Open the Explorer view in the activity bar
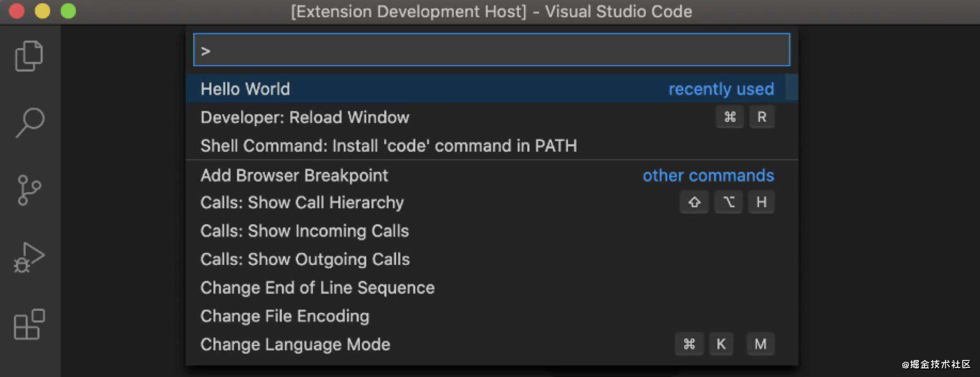The width and height of the screenshot is (980, 377). 29,56
